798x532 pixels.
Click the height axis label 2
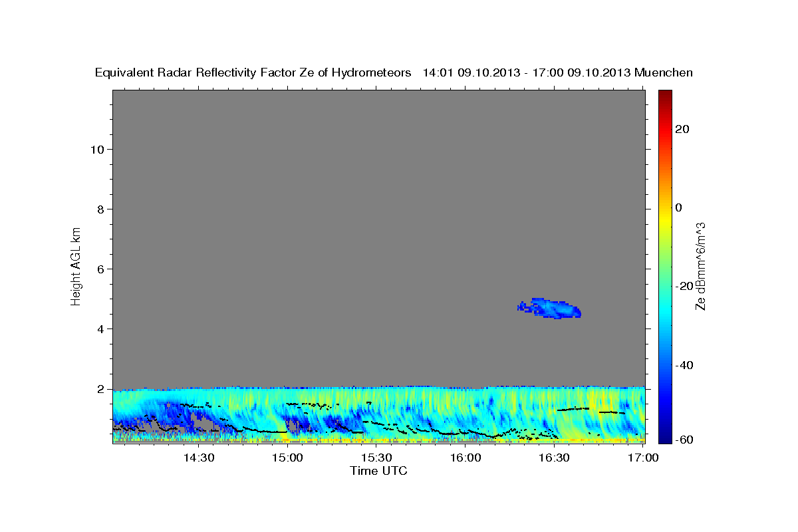100,388
